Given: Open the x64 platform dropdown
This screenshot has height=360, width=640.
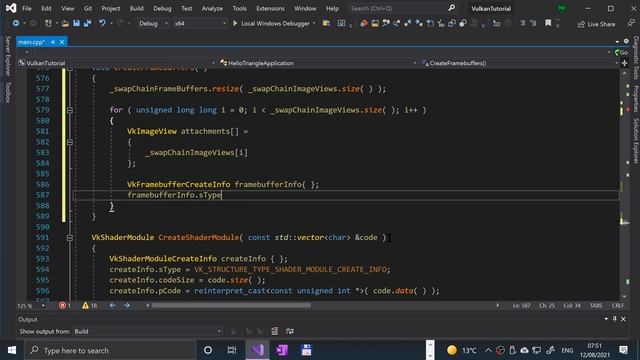Looking at the screenshot, I should pos(200,24).
